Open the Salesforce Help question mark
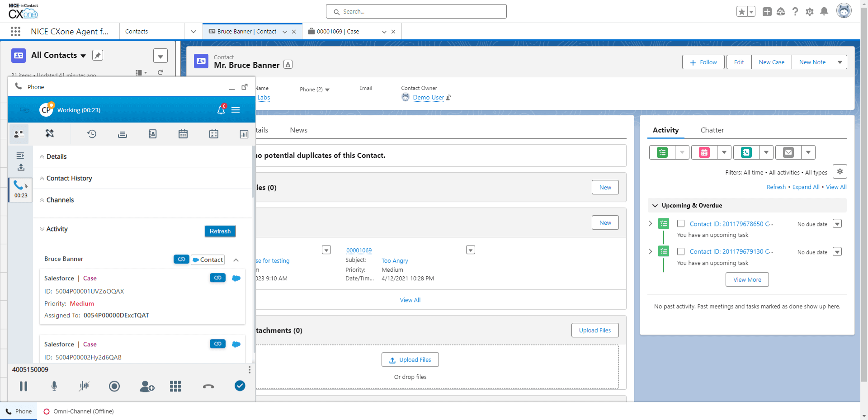This screenshot has height=420, width=868. tap(795, 12)
